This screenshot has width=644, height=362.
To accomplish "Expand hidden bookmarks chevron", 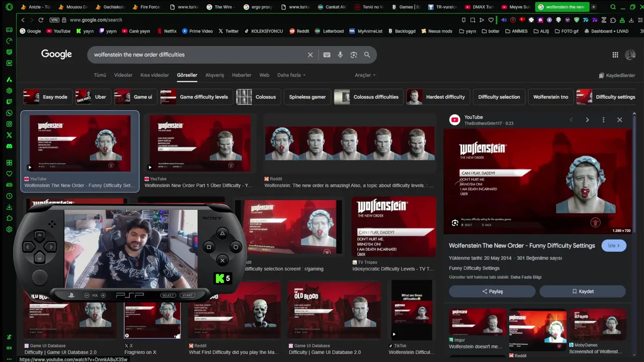I will coord(641,31).
